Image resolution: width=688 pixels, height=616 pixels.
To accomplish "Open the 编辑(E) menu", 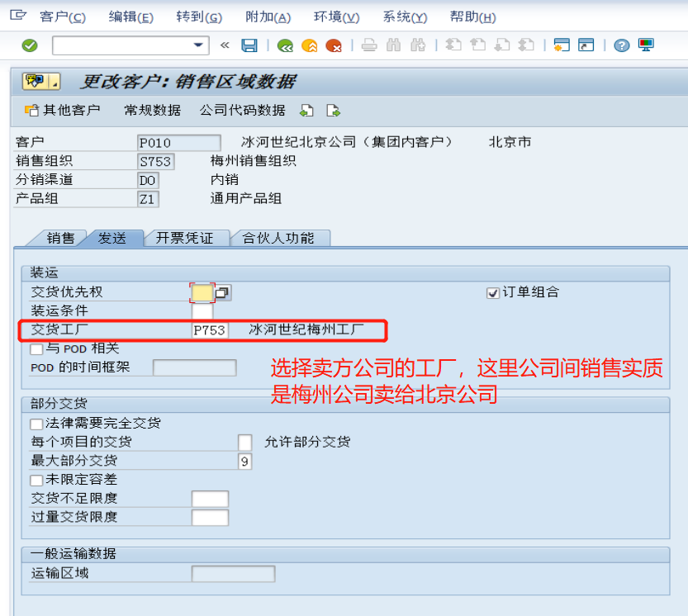I will point(131,17).
